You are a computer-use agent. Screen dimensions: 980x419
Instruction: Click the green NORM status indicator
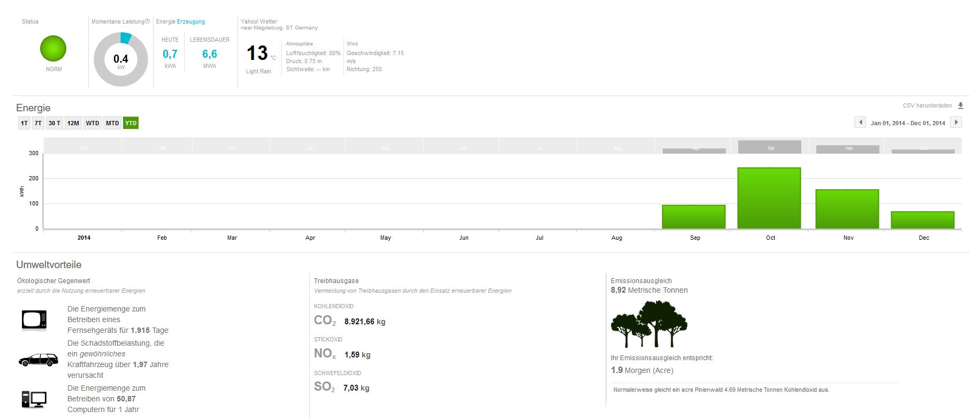tap(53, 49)
